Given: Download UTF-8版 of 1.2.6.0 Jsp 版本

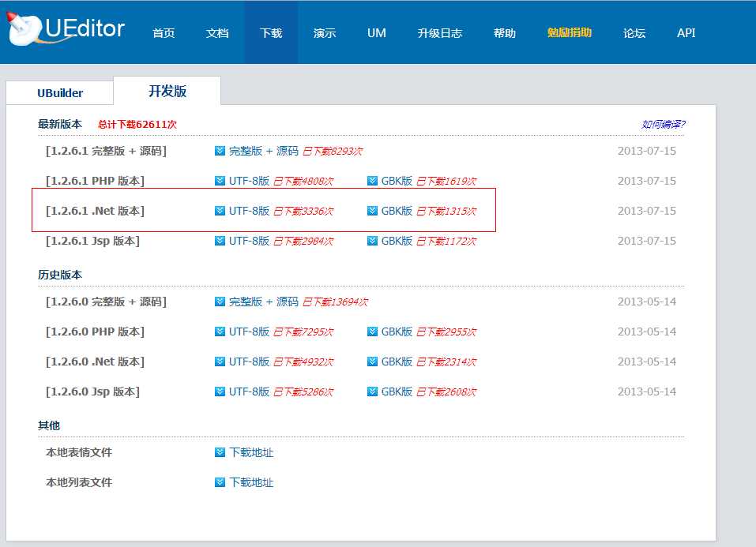Looking at the screenshot, I should coord(249,392).
